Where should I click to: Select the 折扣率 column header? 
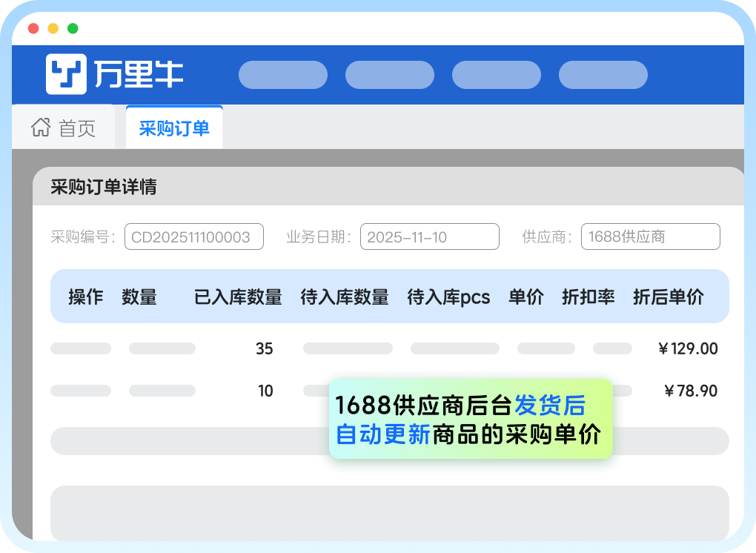588,297
